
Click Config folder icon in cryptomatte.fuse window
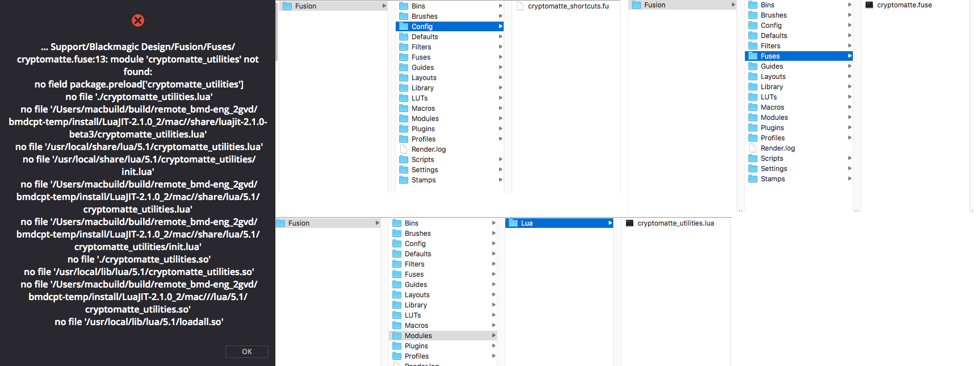(x=753, y=26)
